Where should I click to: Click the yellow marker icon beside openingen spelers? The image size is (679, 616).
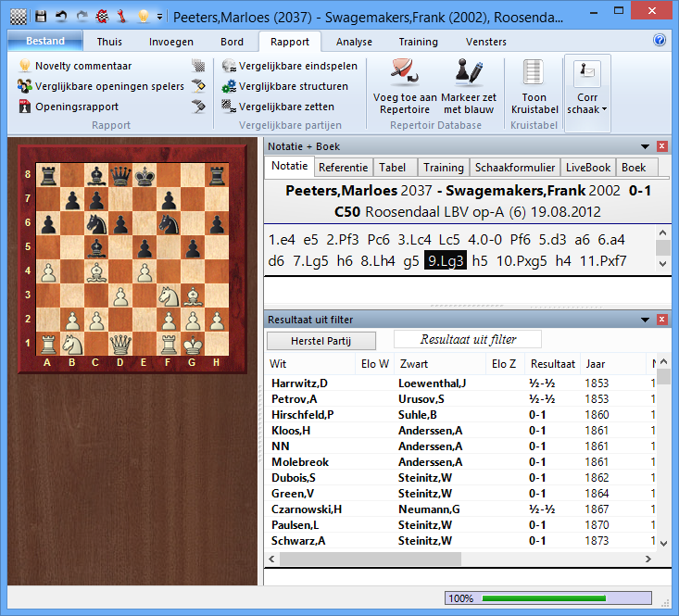(x=198, y=86)
